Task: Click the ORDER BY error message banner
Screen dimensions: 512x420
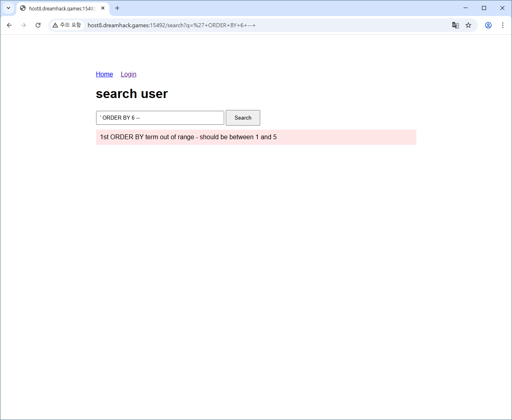Action: pos(256,137)
